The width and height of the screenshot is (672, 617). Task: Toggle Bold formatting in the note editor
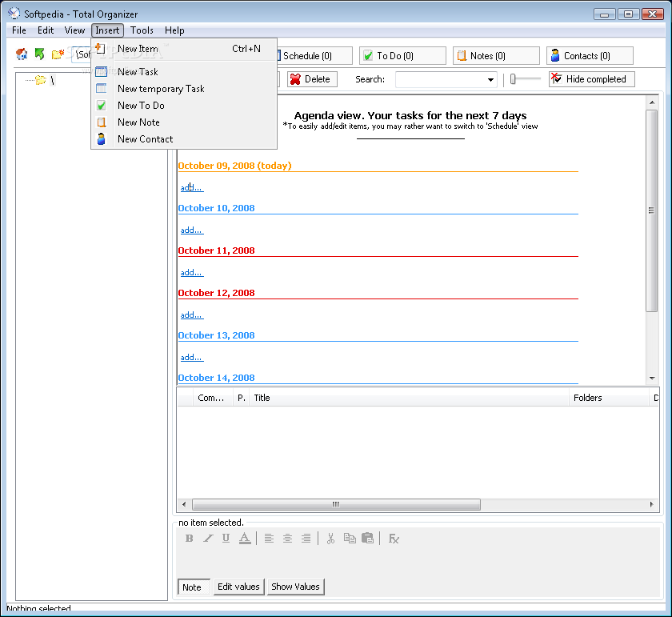coord(189,539)
